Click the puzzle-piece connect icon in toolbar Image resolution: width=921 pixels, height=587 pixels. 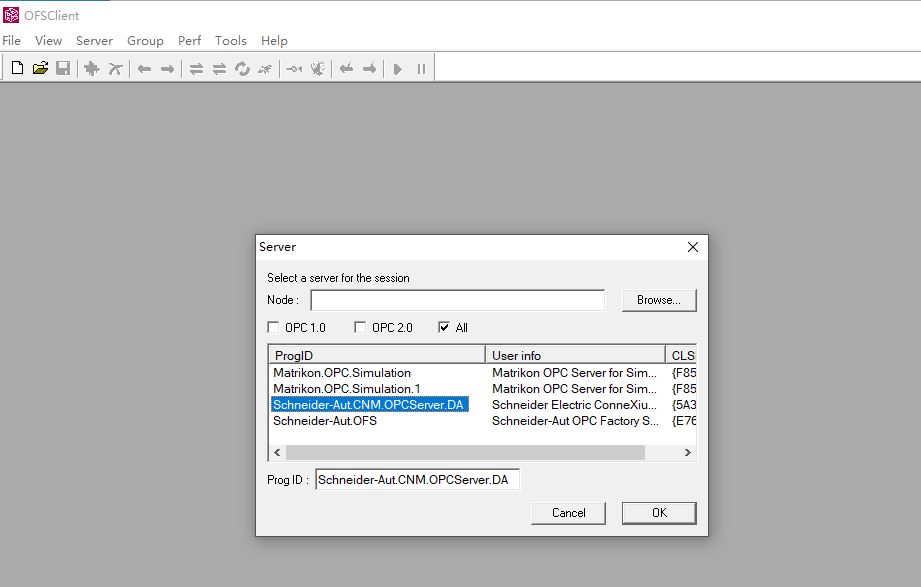(x=92, y=69)
